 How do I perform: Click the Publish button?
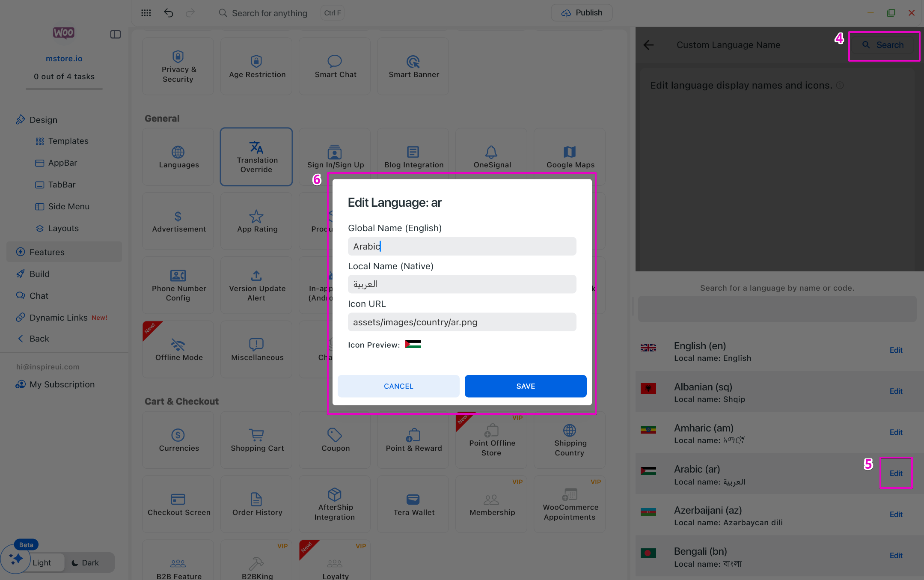582,13
